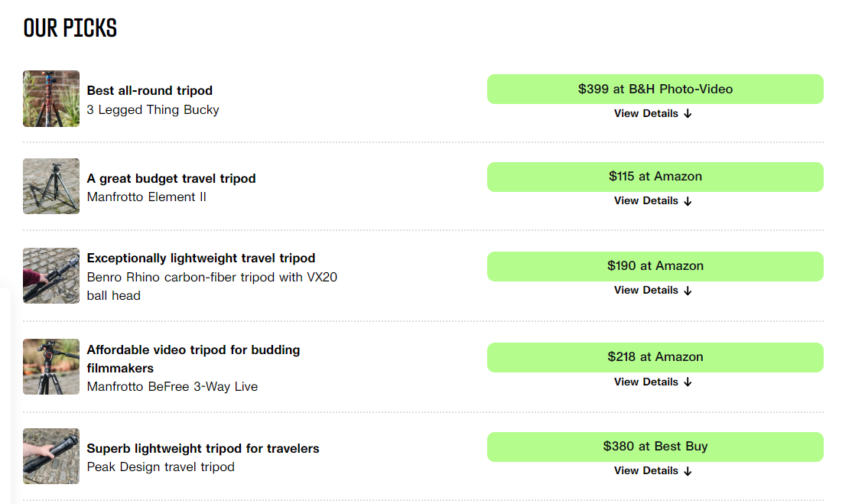Expand View Details for Peak Design tripod
Viewport: 865px width, 504px height.
point(652,471)
